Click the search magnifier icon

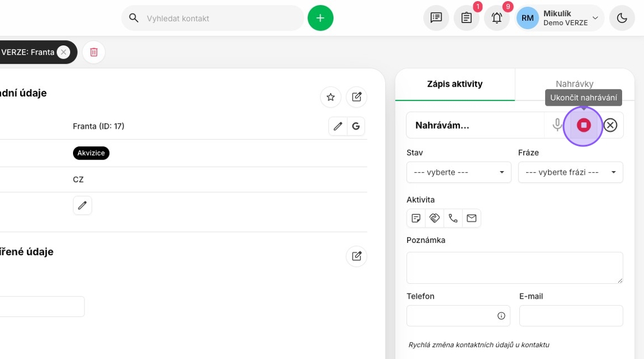tap(133, 18)
